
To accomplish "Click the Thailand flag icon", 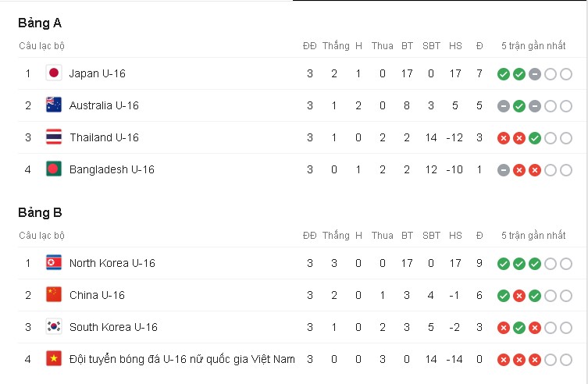I will (54, 137).
